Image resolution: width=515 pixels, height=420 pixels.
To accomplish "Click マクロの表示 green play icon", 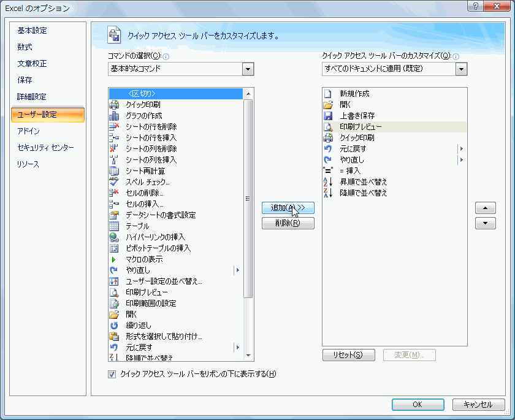I will (114, 259).
